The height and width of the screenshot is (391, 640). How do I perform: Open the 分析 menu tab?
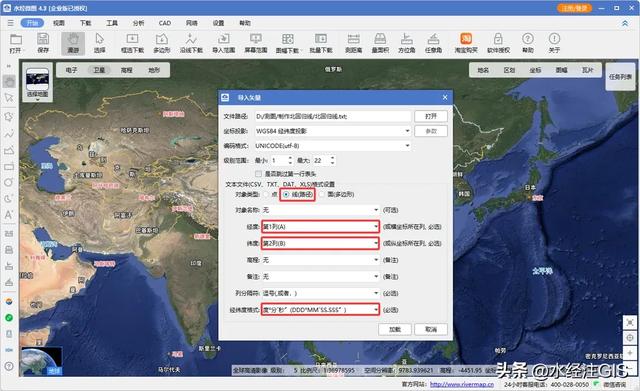click(x=138, y=23)
